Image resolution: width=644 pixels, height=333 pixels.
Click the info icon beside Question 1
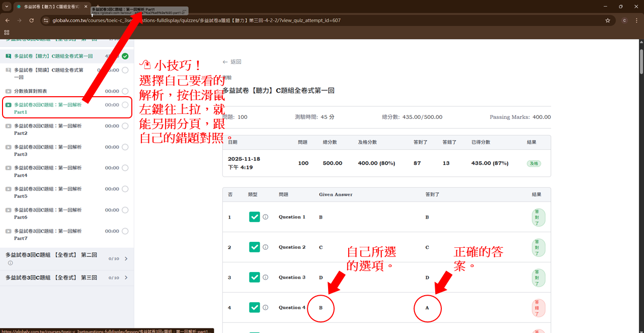[x=266, y=217]
